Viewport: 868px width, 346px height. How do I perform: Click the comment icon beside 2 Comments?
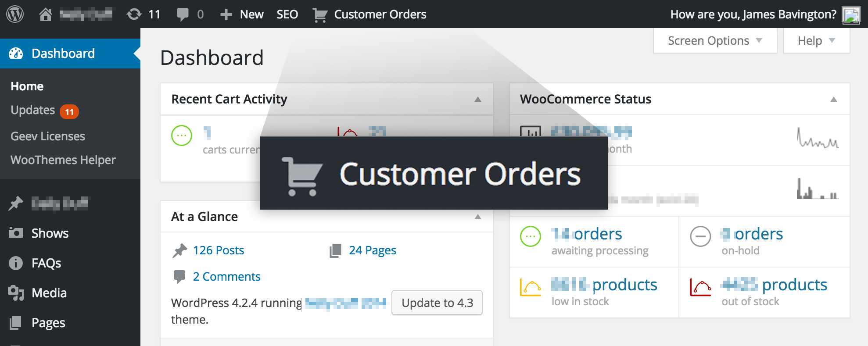[179, 276]
